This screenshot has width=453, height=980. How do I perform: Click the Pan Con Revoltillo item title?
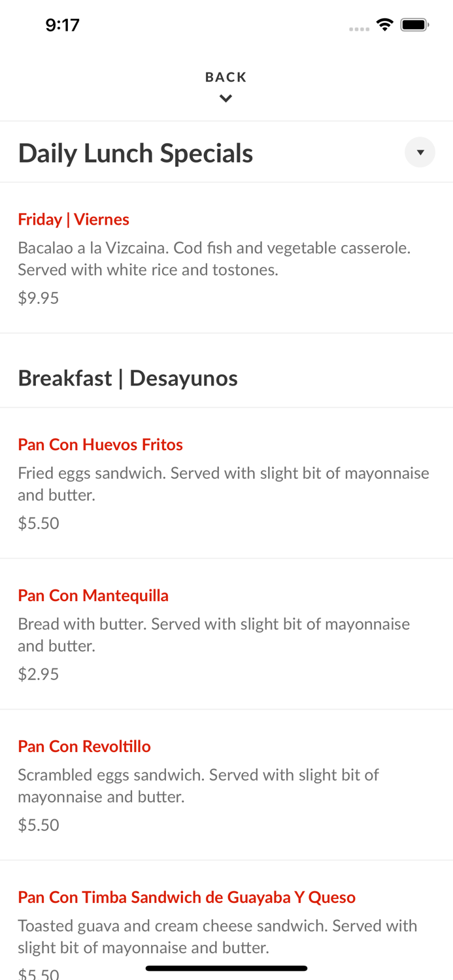84,745
